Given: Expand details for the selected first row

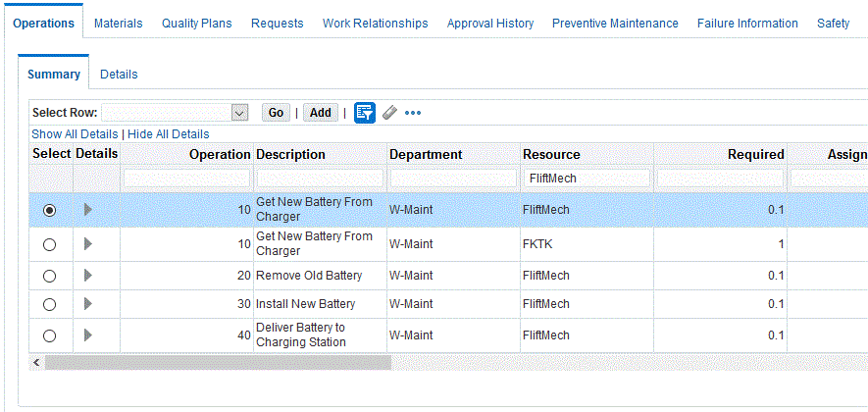Looking at the screenshot, I should pos(89,210).
